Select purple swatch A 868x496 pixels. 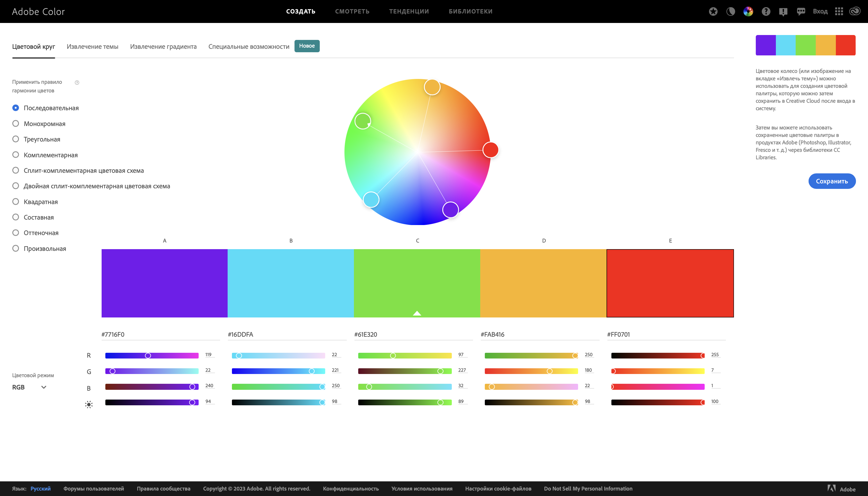click(164, 283)
